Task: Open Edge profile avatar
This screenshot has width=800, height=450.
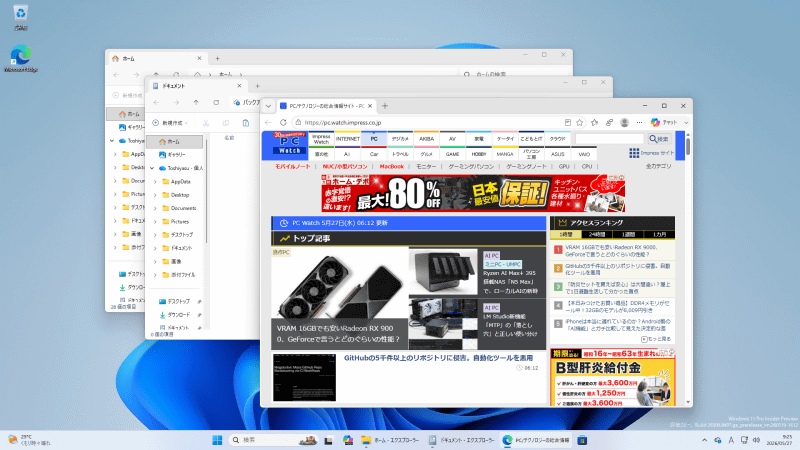Action: pyautogui.click(x=624, y=122)
